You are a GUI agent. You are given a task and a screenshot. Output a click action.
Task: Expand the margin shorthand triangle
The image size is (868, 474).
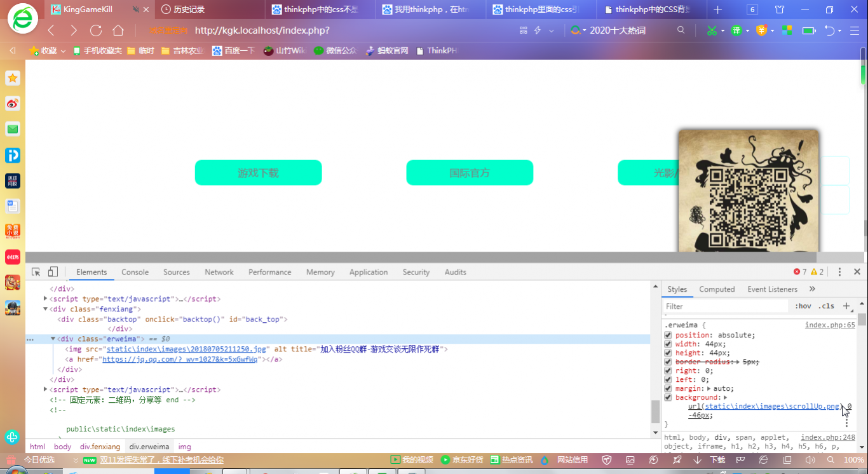pyautogui.click(x=709, y=388)
